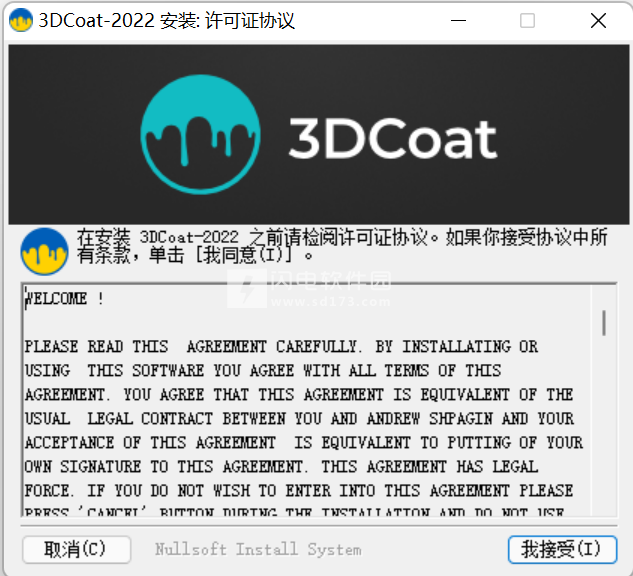Click the disabled maximize button
Image resolution: width=633 pixels, height=576 pixels.
click(x=527, y=21)
